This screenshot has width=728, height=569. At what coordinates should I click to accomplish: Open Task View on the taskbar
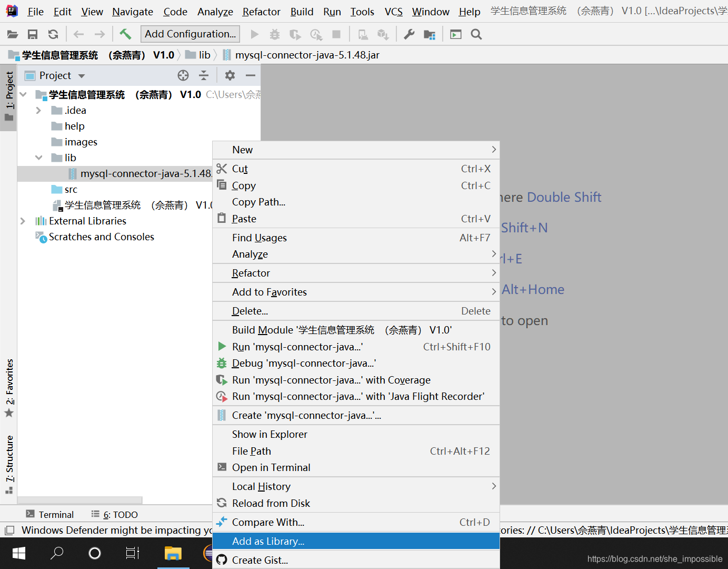(x=133, y=553)
